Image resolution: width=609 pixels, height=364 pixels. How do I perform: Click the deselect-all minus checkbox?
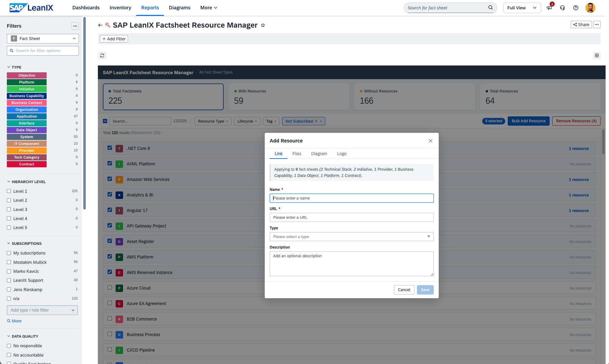(x=105, y=121)
